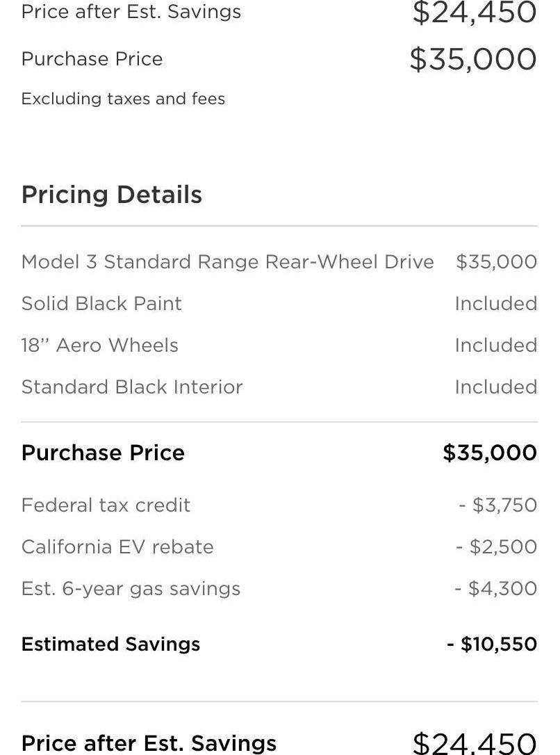Click the bold Purchase Price label

coord(103,453)
